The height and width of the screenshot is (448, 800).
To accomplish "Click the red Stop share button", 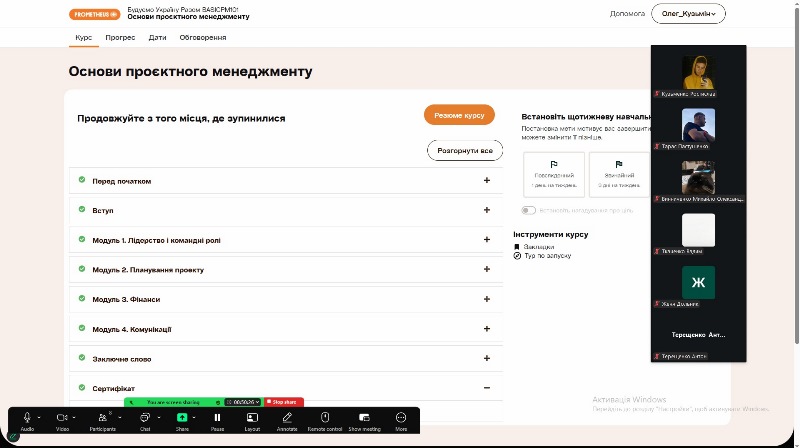I will (284, 402).
